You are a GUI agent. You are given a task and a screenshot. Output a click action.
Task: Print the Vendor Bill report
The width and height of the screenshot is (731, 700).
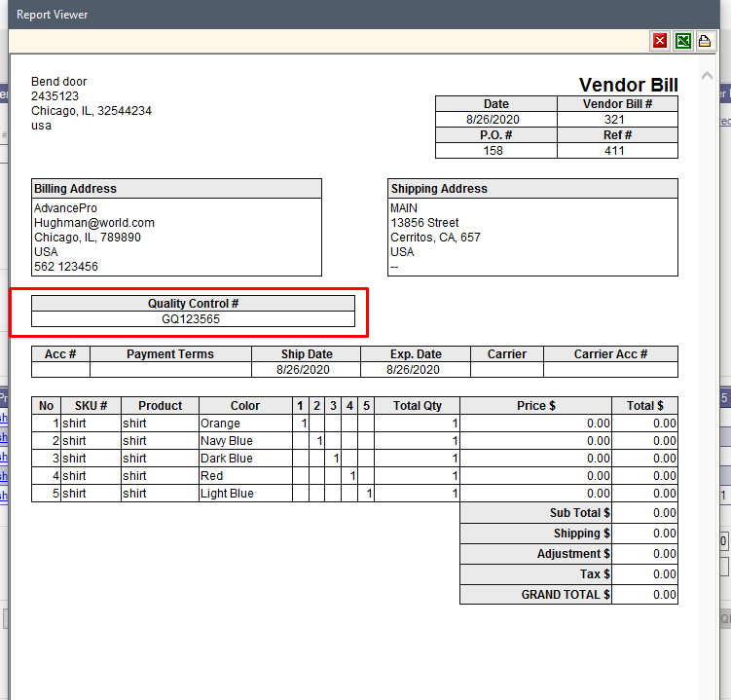pyautogui.click(x=705, y=40)
